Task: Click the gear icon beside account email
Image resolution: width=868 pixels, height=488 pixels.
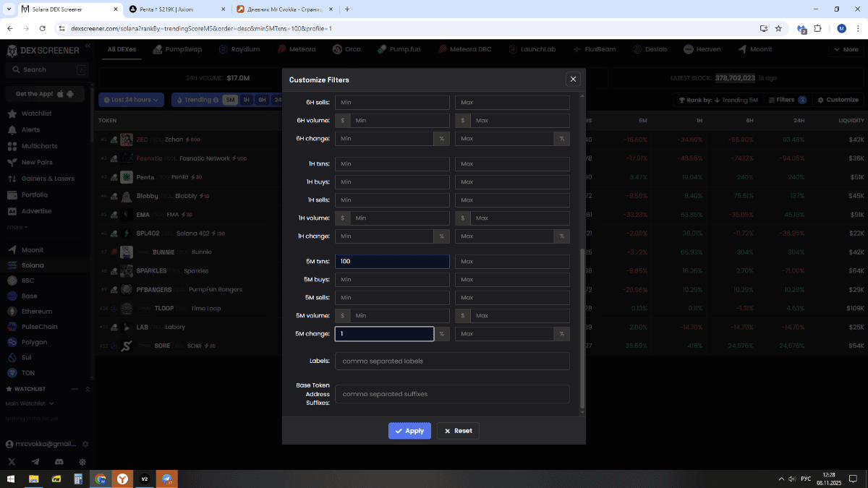Action: (x=85, y=444)
